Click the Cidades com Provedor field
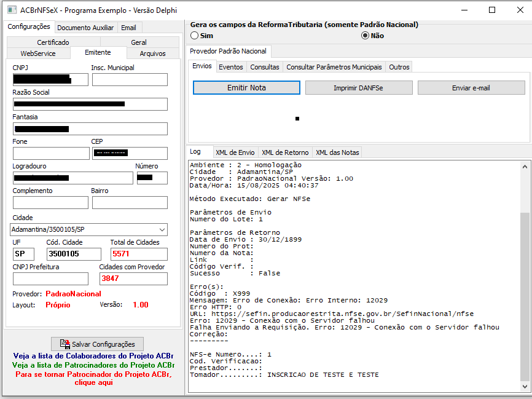This screenshot has height=399, width=532. click(x=134, y=279)
